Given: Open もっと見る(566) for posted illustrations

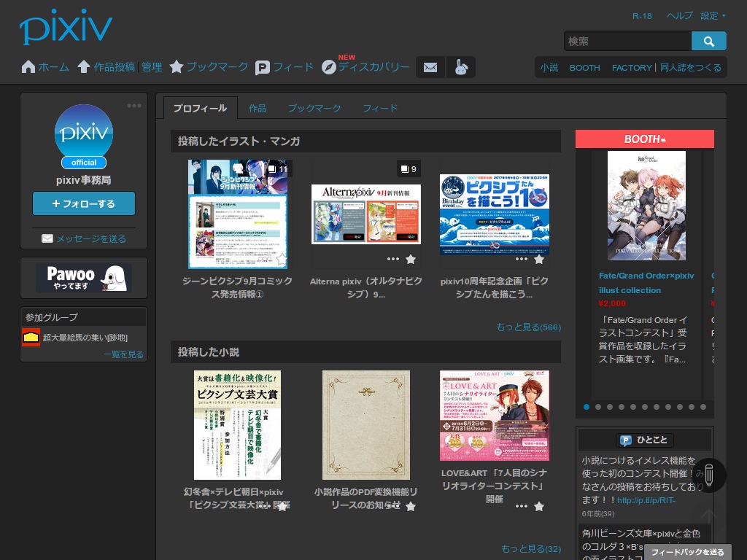Looking at the screenshot, I should (x=528, y=327).
